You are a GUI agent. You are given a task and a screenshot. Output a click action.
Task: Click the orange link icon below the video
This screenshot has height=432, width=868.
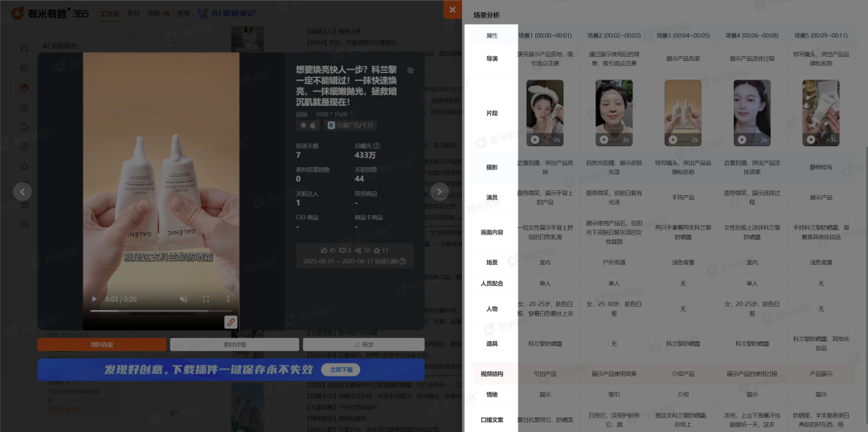[x=231, y=322]
